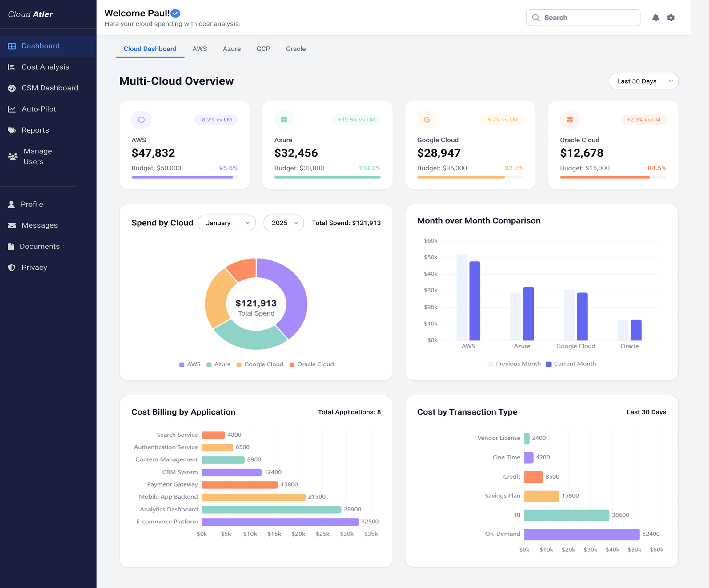
Task: Open the Last 30 Days dropdown
Action: pos(643,81)
